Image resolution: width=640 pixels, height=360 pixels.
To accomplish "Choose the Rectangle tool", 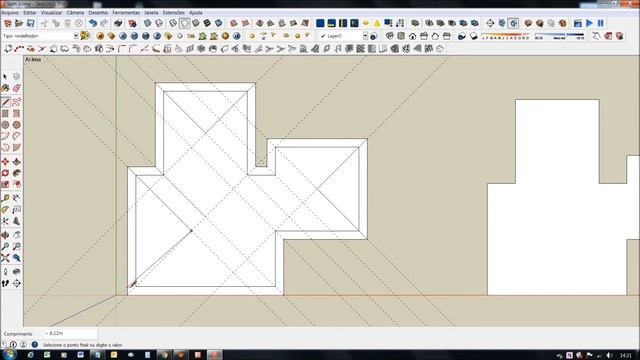I will point(5,113).
